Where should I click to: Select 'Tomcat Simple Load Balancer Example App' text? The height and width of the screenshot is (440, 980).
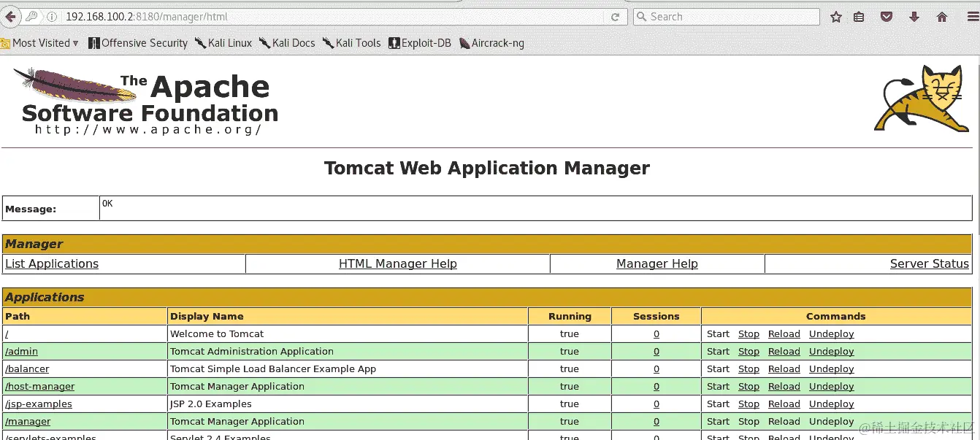(x=273, y=369)
